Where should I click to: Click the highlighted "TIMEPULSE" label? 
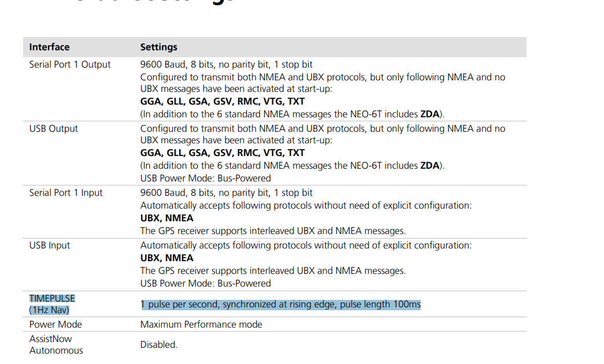(x=52, y=298)
